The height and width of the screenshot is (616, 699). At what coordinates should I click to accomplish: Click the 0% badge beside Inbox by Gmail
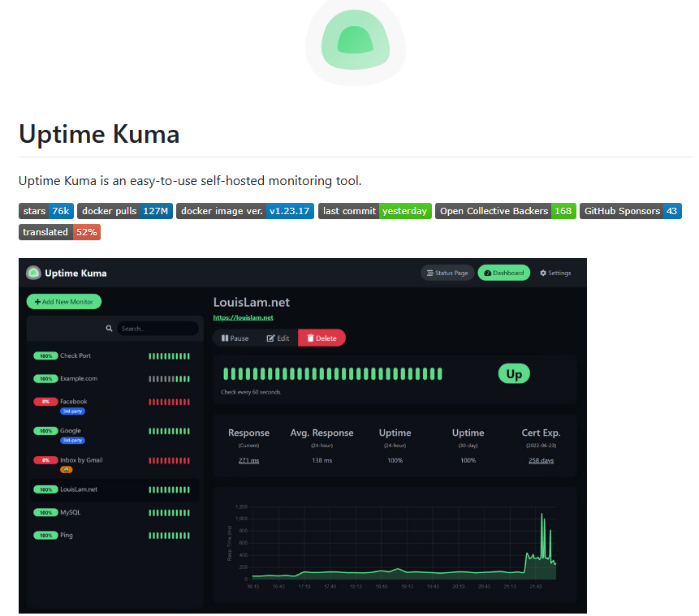(46, 460)
